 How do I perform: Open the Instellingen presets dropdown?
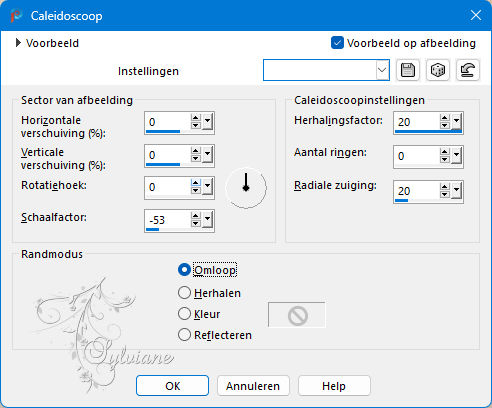point(382,70)
